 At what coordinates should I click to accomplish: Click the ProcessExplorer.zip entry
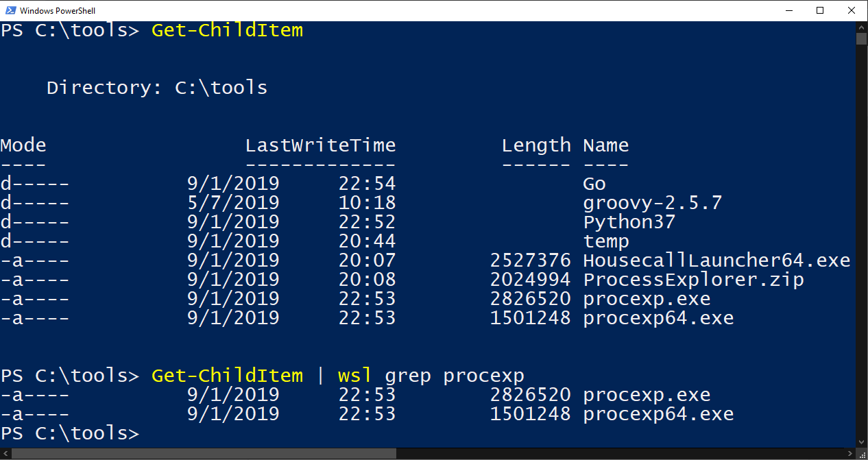pos(692,279)
